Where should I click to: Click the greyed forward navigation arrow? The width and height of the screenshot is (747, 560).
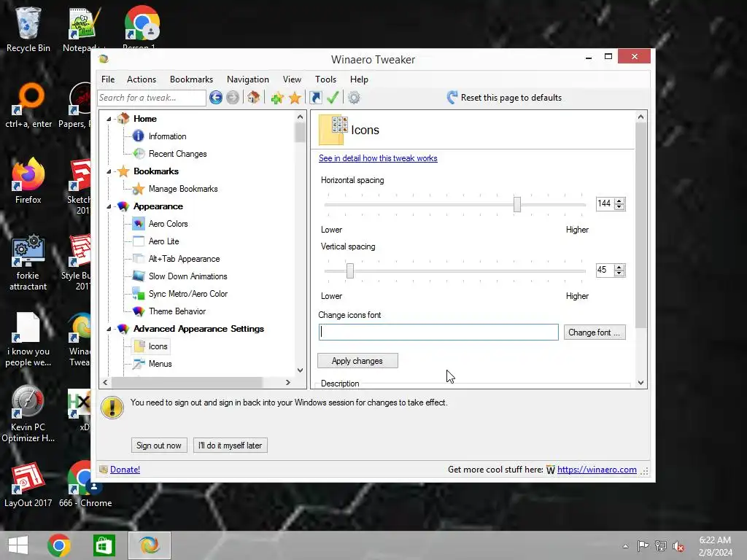[x=233, y=98]
